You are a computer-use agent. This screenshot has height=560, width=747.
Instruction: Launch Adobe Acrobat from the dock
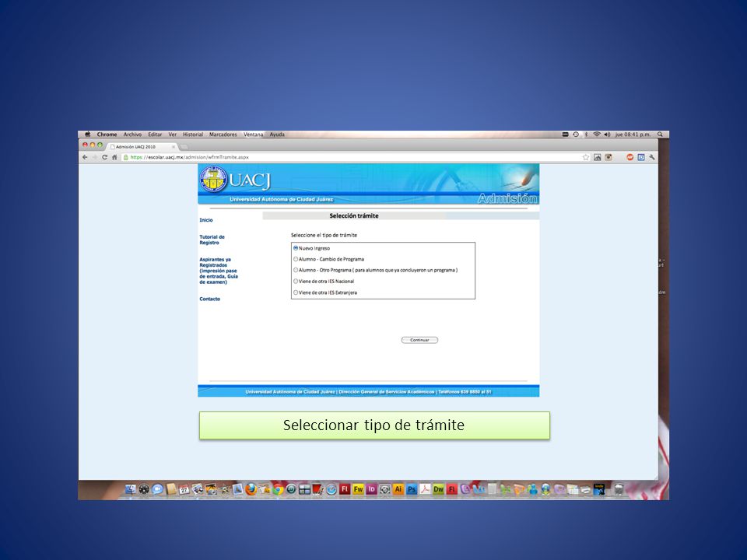point(425,489)
